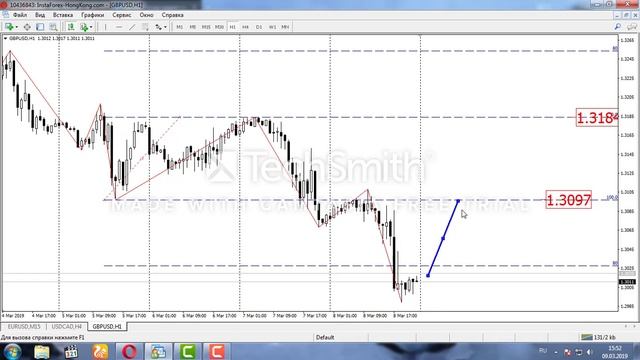The width and height of the screenshot is (640, 360).
Task: Expand the New Chart dropdown arrow
Action: (x=16, y=27)
